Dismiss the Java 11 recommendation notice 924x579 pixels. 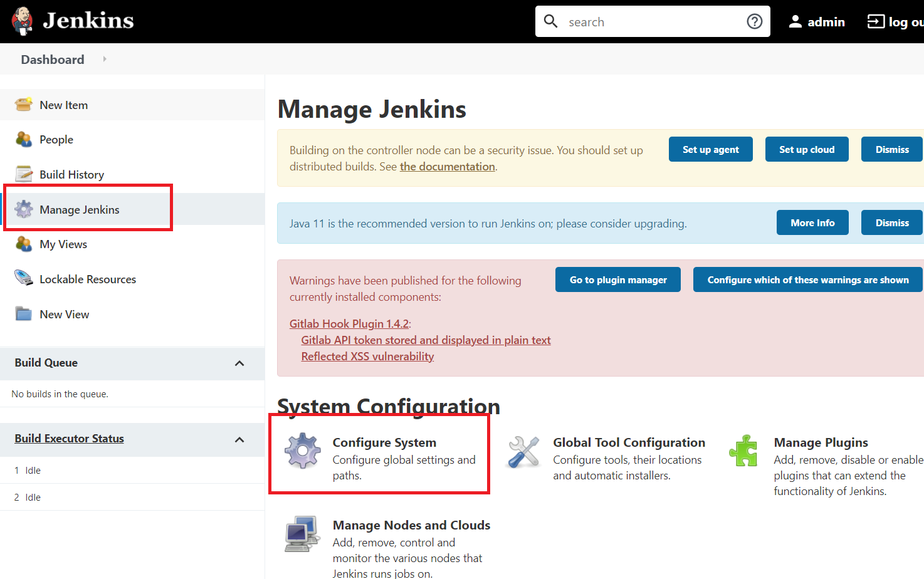coord(892,222)
